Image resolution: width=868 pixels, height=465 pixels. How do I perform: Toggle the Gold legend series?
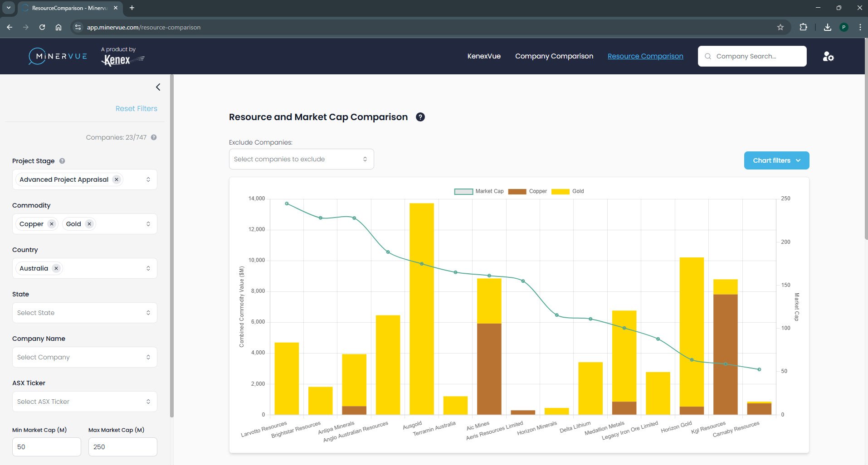point(567,191)
